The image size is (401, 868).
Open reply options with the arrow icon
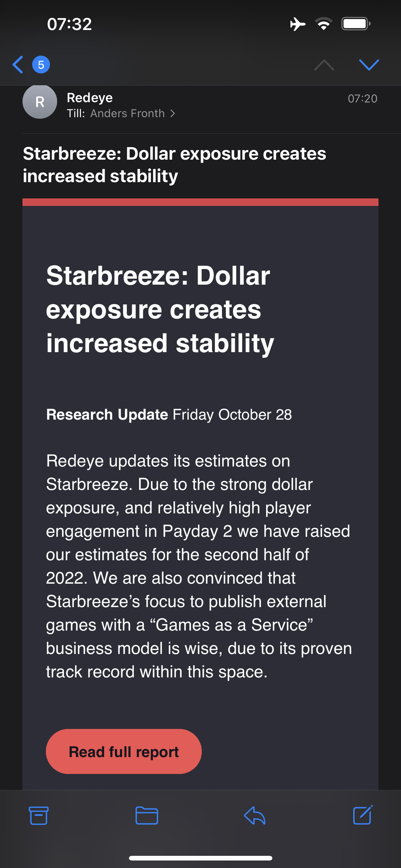pos(255,816)
